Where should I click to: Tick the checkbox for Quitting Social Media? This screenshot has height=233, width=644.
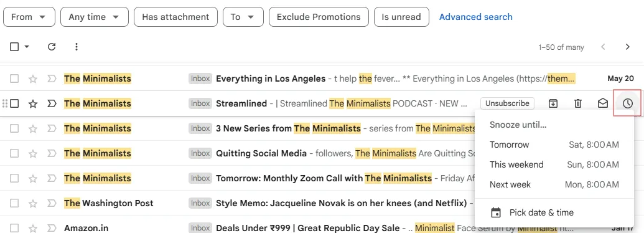click(14, 153)
